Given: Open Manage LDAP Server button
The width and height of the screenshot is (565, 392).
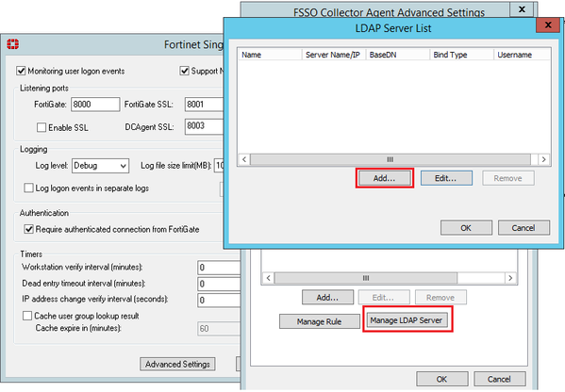Looking at the screenshot, I should point(407,320).
